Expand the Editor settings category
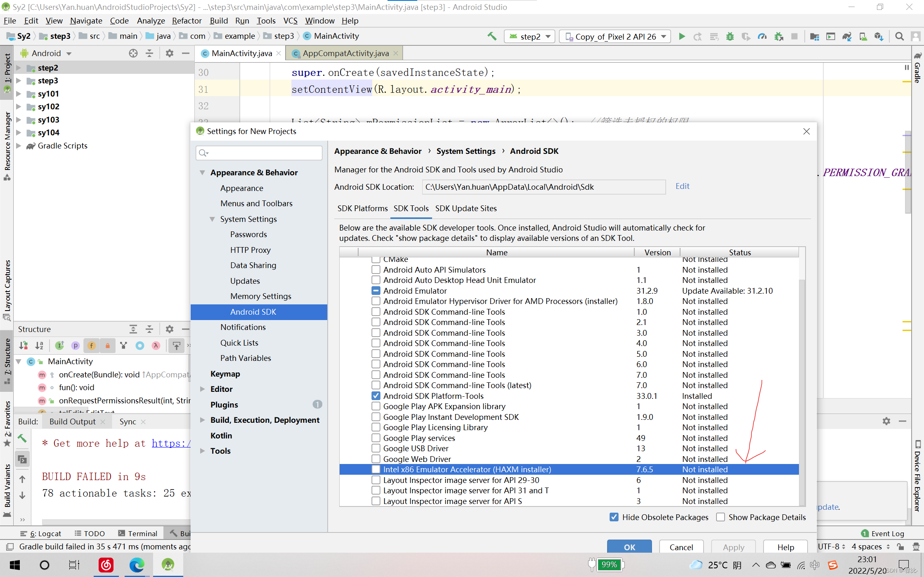 pos(202,389)
